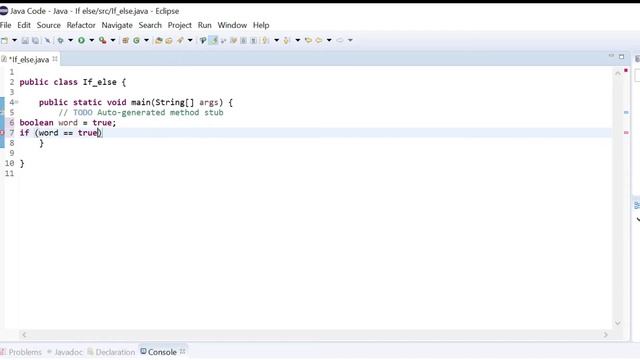Click the Forward navigation arrow icon
640x360 pixels.
click(340, 40)
